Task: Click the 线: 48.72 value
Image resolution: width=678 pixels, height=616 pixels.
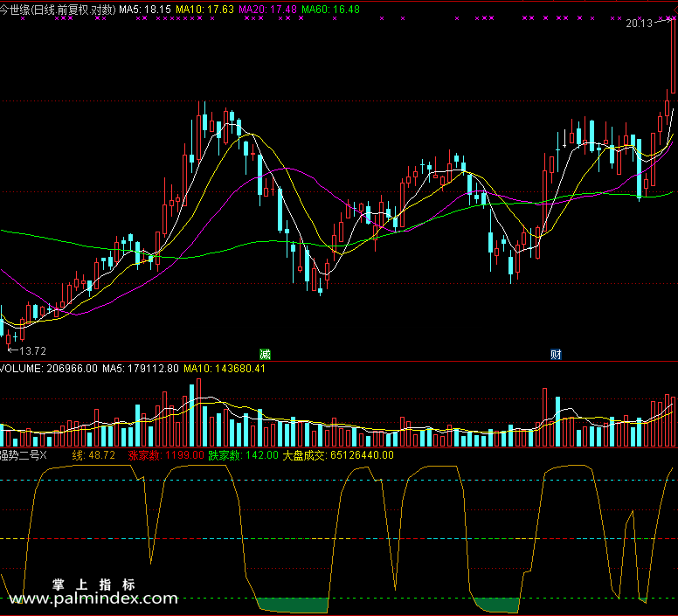Action: tap(93, 454)
